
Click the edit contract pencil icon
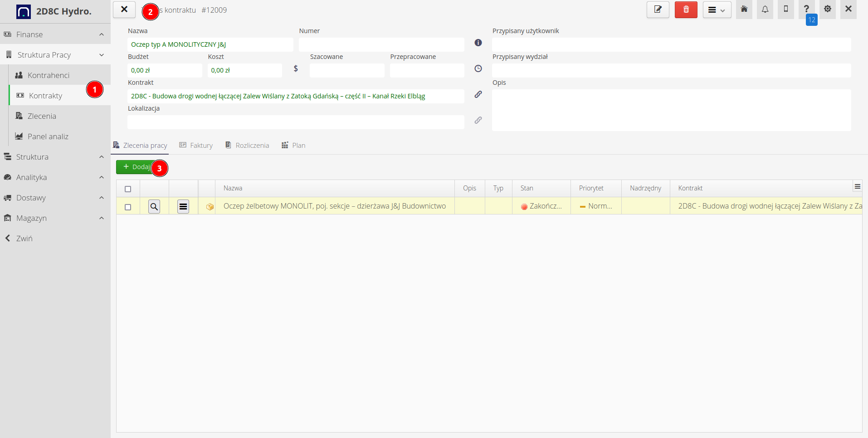pyautogui.click(x=658, y=10)
